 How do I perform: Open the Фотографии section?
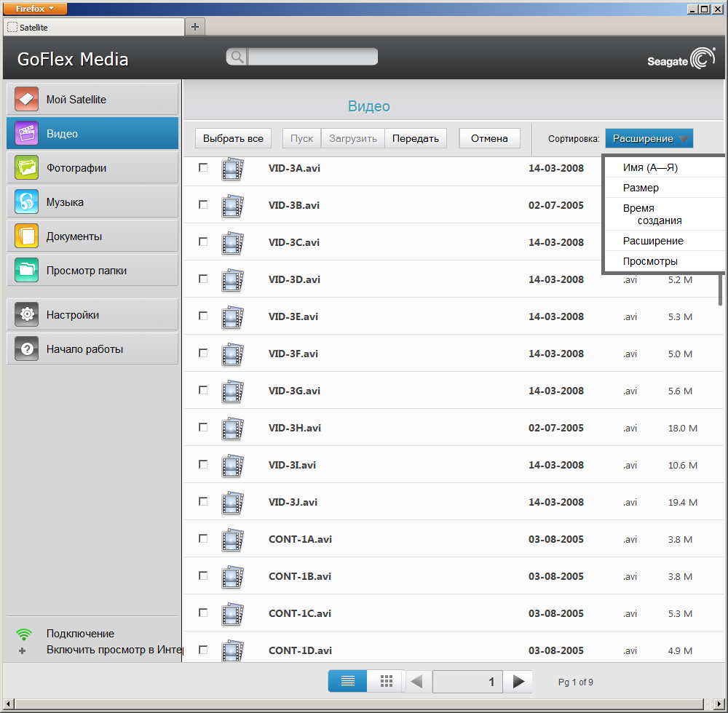click(x=92, y=167)
